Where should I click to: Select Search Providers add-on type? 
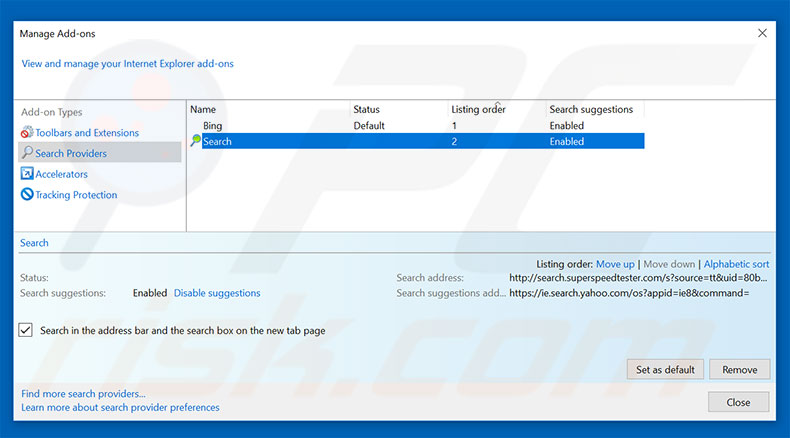(100, 152)
